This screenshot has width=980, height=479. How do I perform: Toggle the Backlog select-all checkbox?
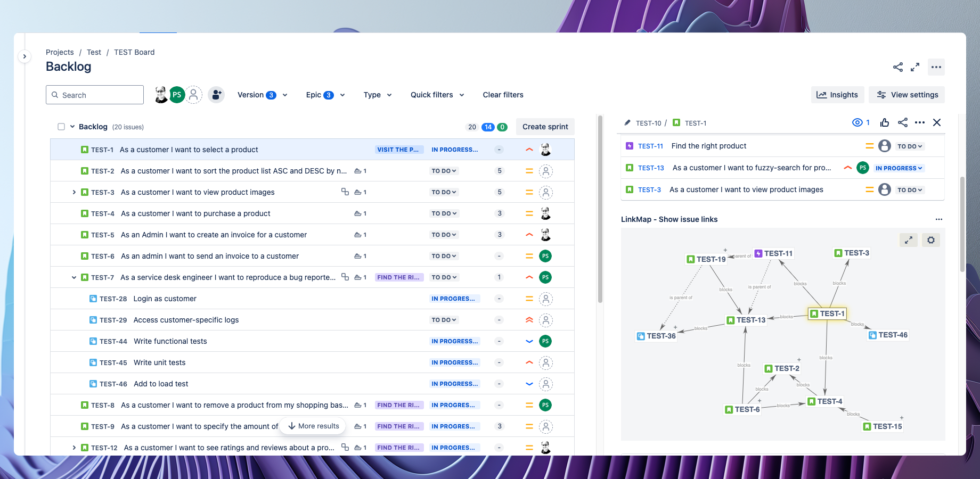61,127
